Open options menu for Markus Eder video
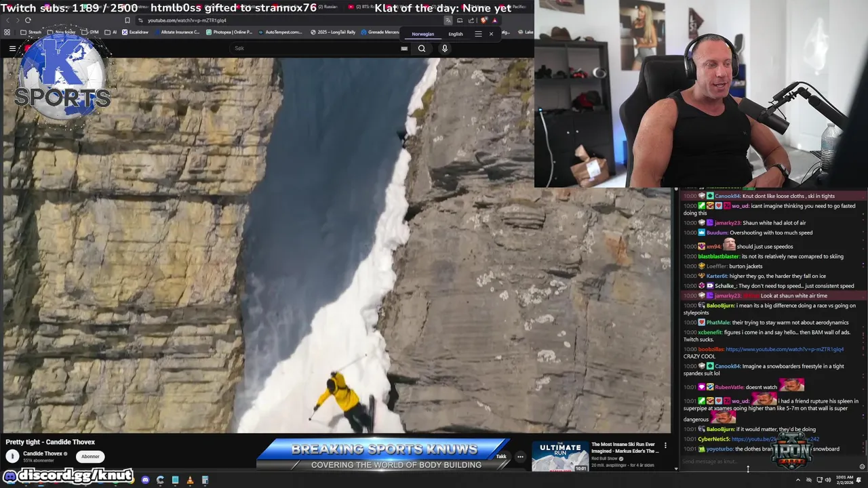 pos(665,445)
